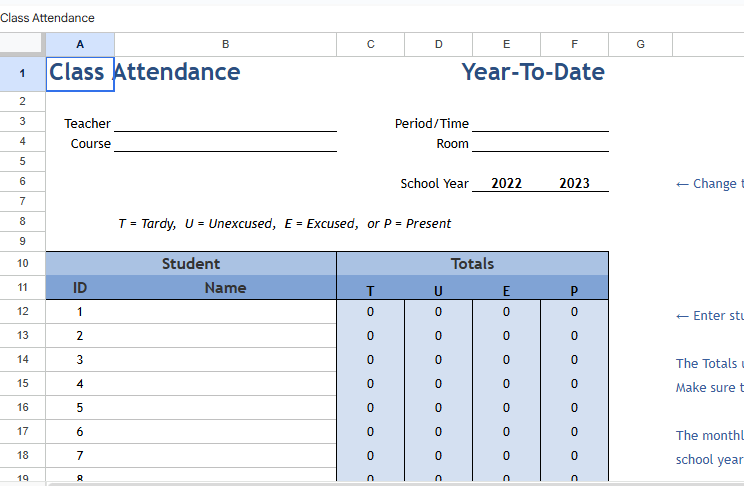Click 'The Totals' instruction note
744x486 pixels.
[709, 364]
